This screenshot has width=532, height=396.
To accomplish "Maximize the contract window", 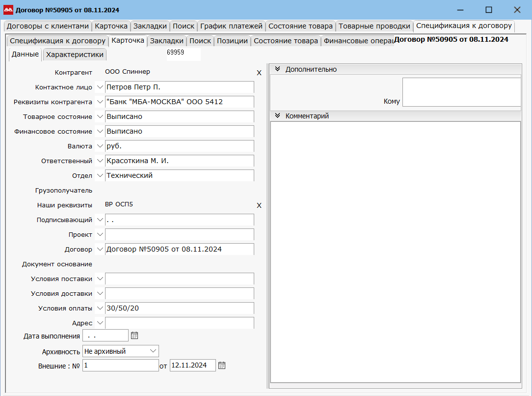I will pyautogui.click(x=489, y=10).
